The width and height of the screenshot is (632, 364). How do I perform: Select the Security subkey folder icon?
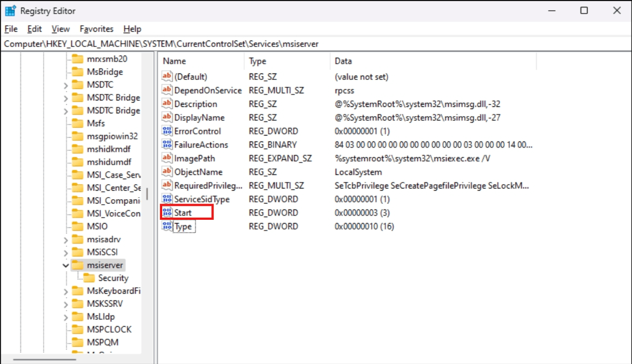click(x=89, y=278)
